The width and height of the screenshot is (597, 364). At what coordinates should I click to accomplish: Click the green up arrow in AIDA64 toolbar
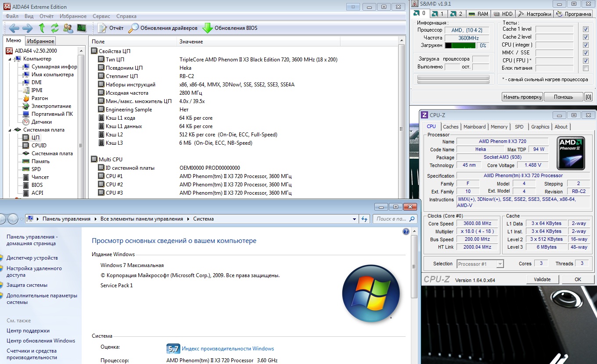(42, 28)
